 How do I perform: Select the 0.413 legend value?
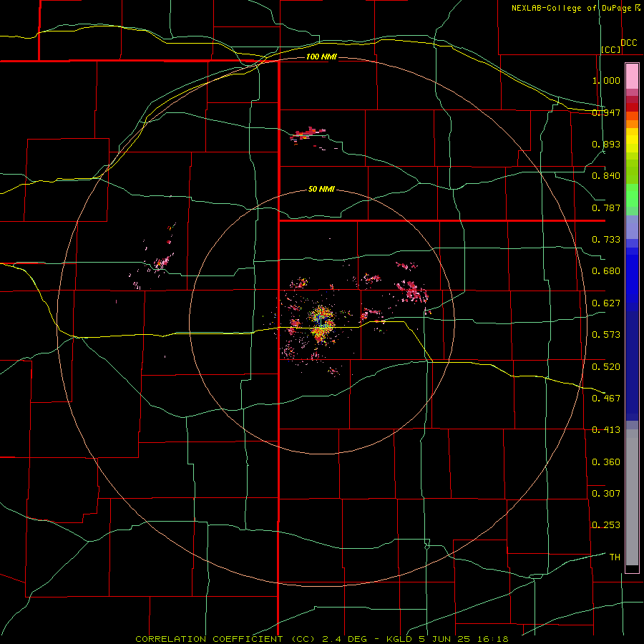(x=606, y=430)
